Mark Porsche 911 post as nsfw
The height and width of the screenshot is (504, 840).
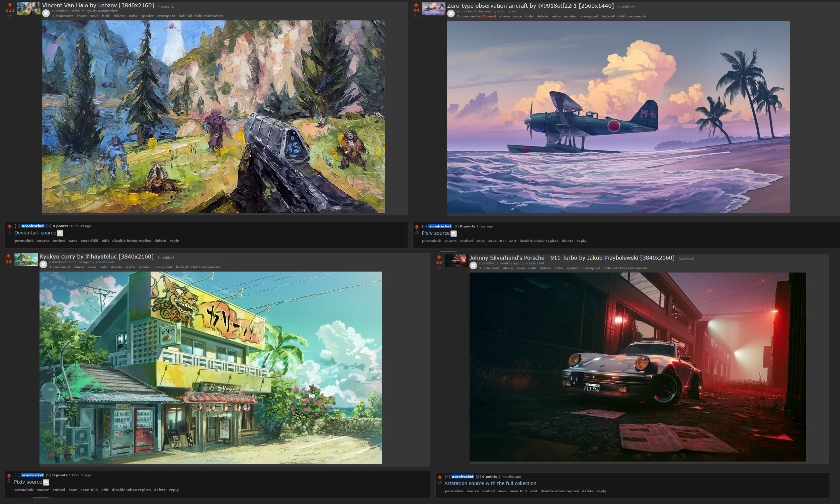click(559, 268)
